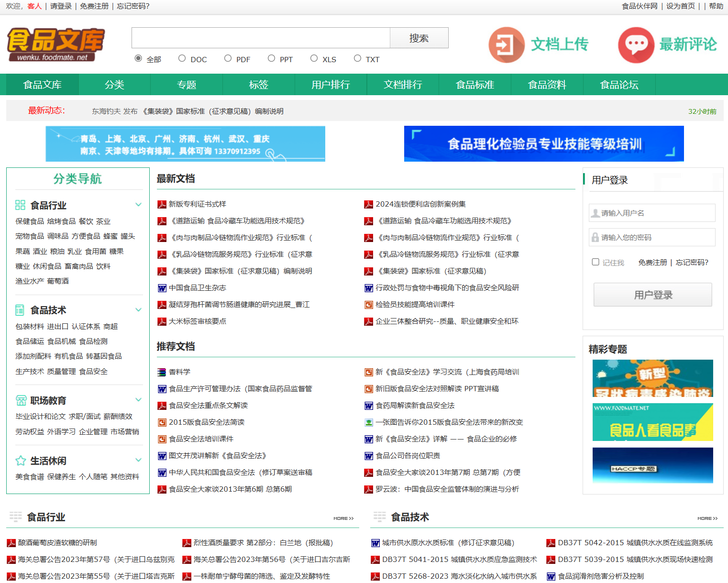Expand the 生活休闲 category chevron
Screen dimensions: 728x583
pos(138,460)
